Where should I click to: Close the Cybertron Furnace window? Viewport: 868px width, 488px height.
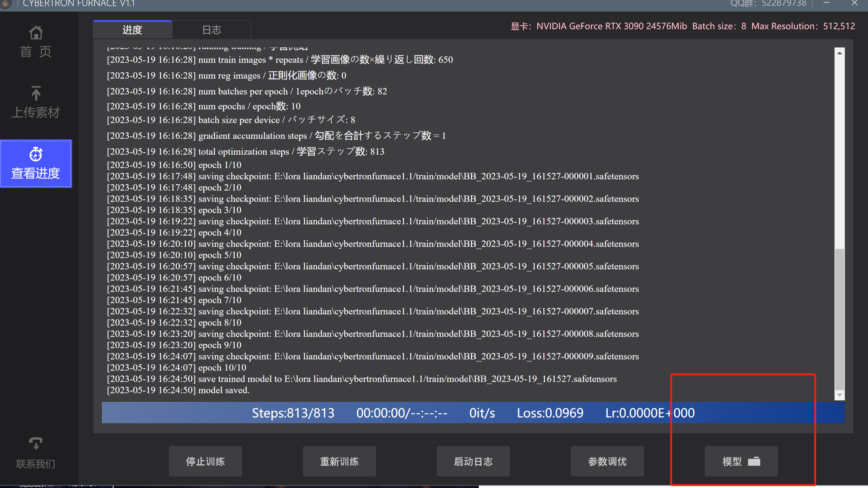coord(855,3)
